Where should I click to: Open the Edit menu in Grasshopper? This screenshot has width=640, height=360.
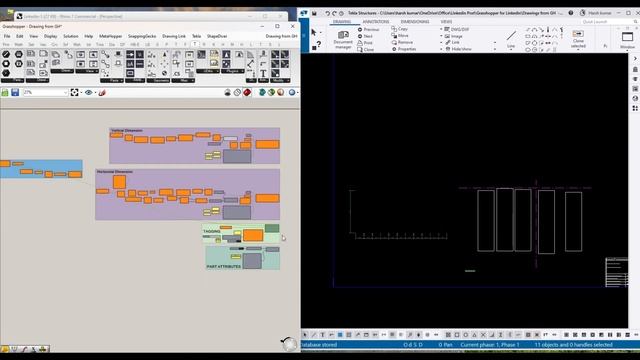[20, 36]
